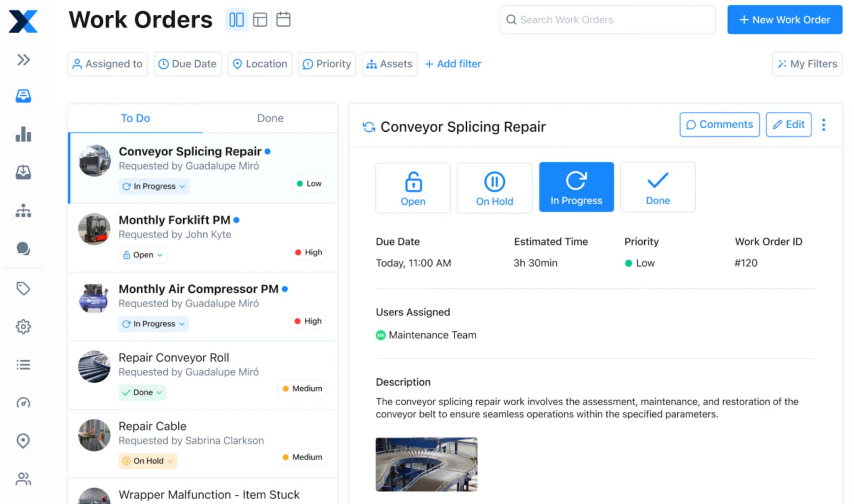854x504 pixels.
Task: Open the Location filter
Action: coord(260,64)
